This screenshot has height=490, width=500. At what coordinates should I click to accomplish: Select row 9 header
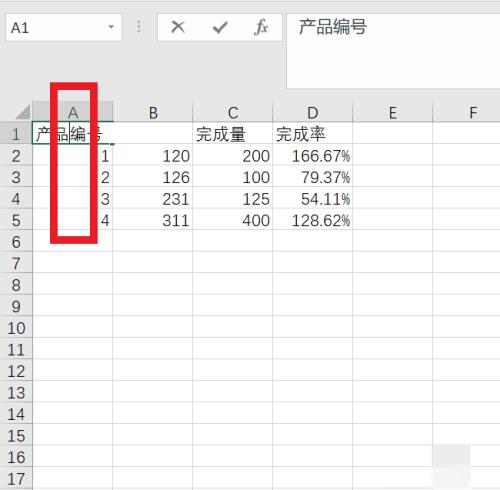(16, 306)
